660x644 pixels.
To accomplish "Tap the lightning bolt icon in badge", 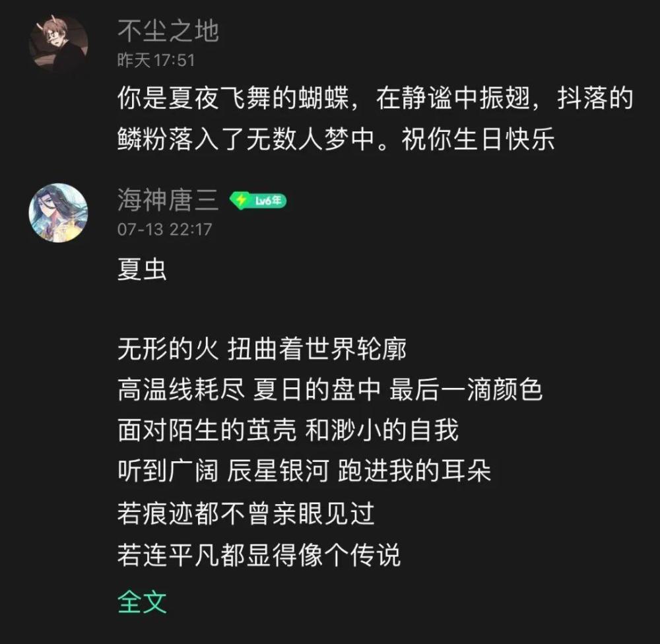I will click(x=242, y=201).
